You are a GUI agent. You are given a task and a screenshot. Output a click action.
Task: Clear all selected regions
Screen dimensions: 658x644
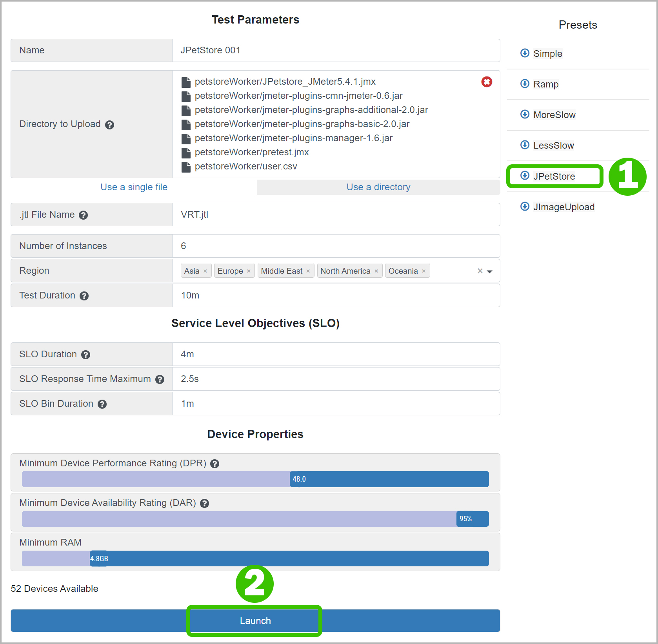tap(480, 271)
